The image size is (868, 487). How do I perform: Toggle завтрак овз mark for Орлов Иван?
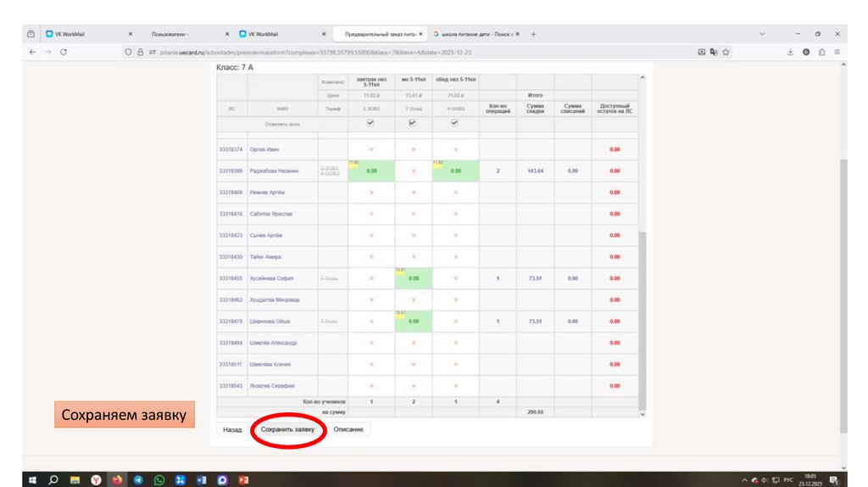click(x=371, y=149)
